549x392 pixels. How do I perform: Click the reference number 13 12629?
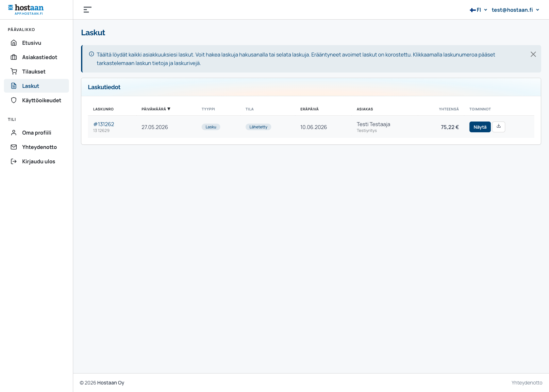[101, 131]
